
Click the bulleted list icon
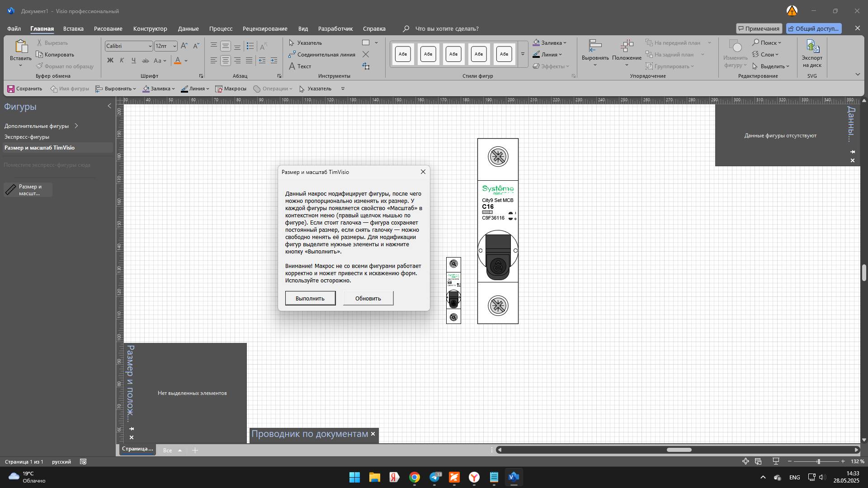coord(250,46)
